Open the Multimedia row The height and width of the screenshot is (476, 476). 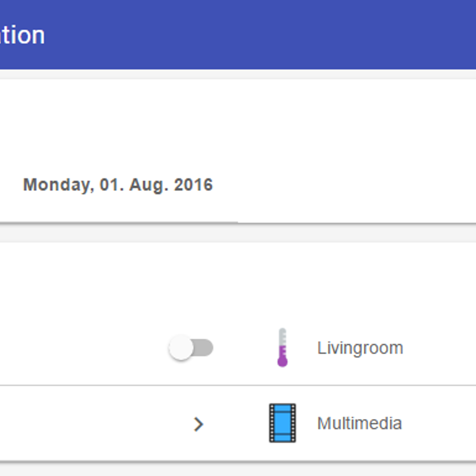coord(238,423)
